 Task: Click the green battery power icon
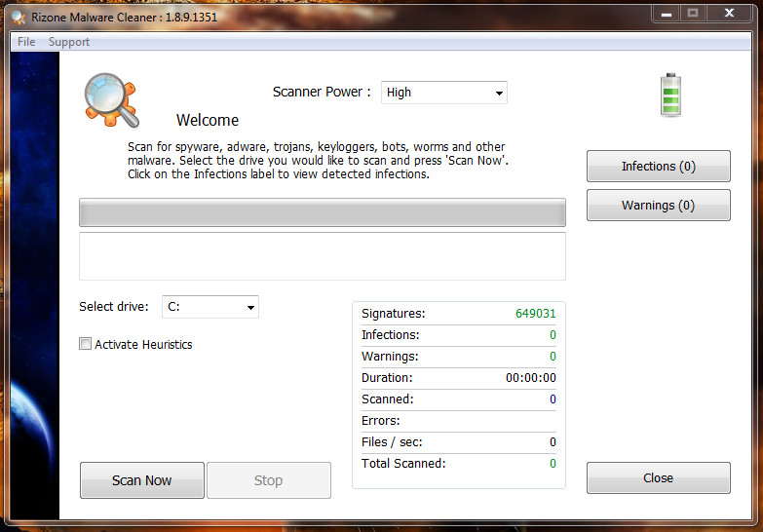click(670, 95)
